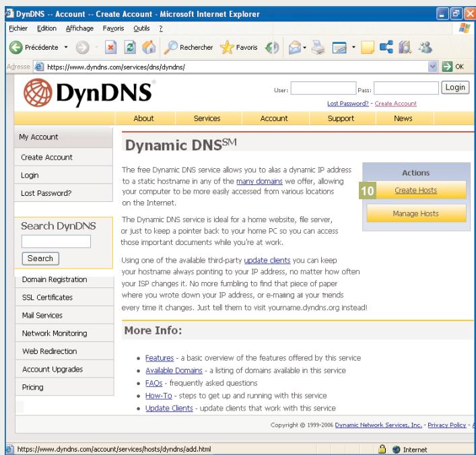Image resolution: width=476 pixels, height=455 pixels.
Task: Open the Fichier menu
Action: [x=18, y=28]
